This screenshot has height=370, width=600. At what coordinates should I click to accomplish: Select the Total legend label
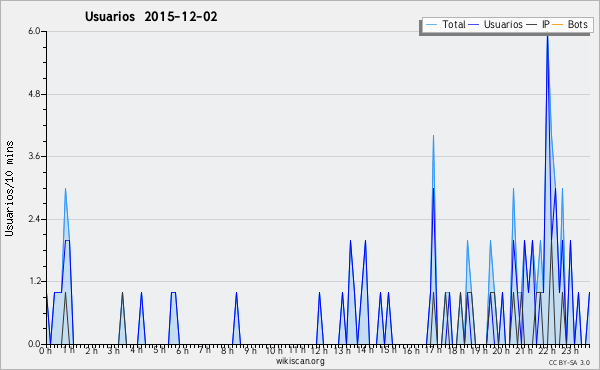454,24
